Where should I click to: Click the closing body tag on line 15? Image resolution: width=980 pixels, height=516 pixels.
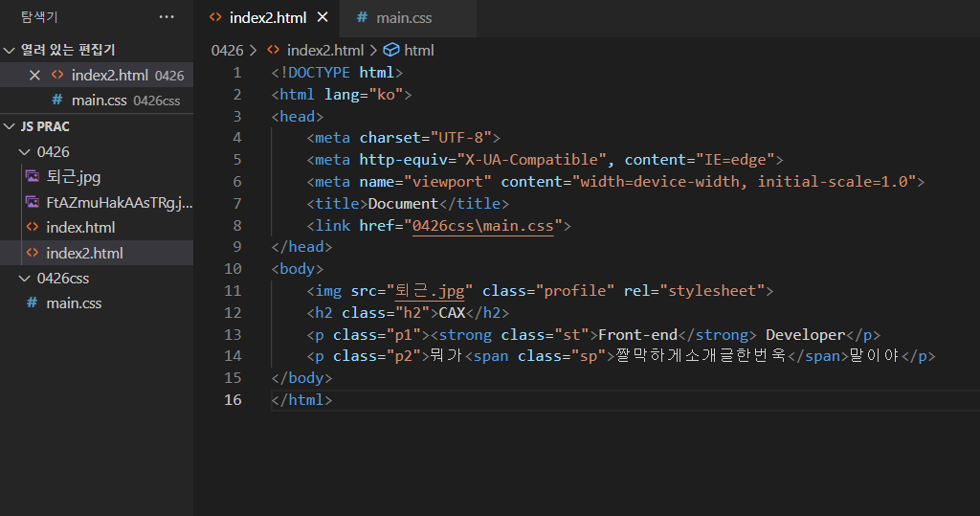[x=301, y=378]
